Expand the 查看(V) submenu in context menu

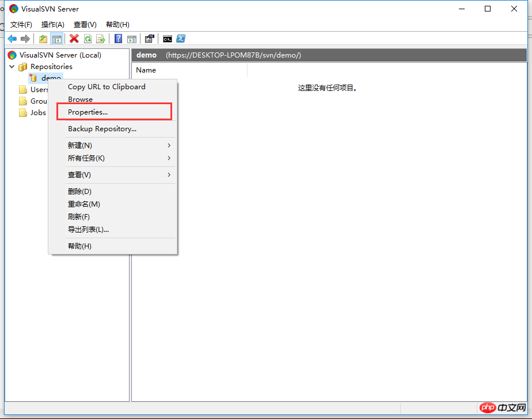click(120, 175)
